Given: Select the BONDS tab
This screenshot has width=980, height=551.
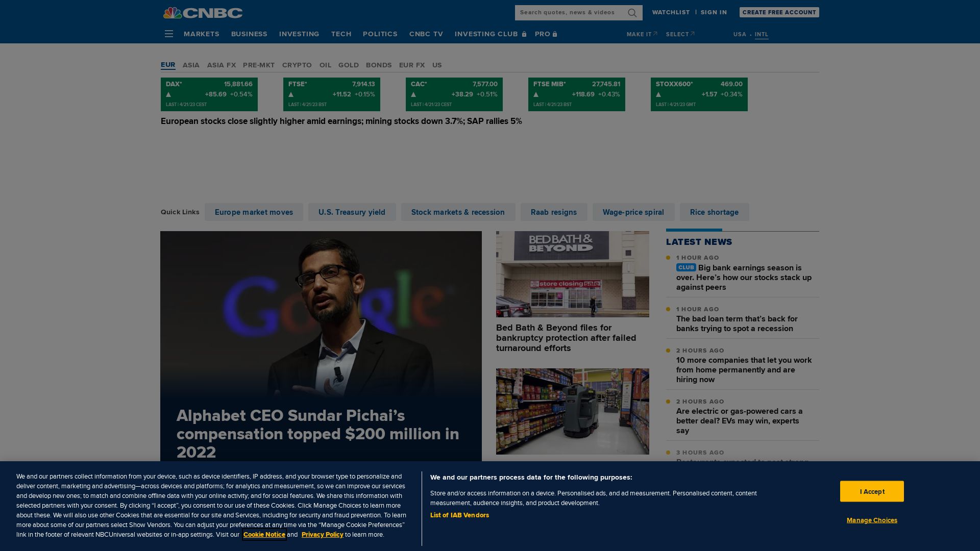Looking at the screenshot, I should pos(379,65).
